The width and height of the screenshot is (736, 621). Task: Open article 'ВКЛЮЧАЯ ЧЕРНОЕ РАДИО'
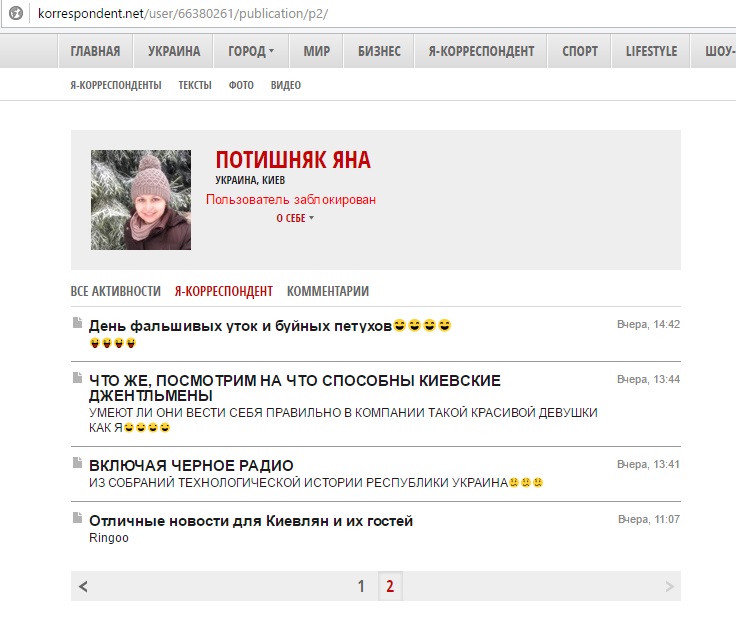point(191,466)
